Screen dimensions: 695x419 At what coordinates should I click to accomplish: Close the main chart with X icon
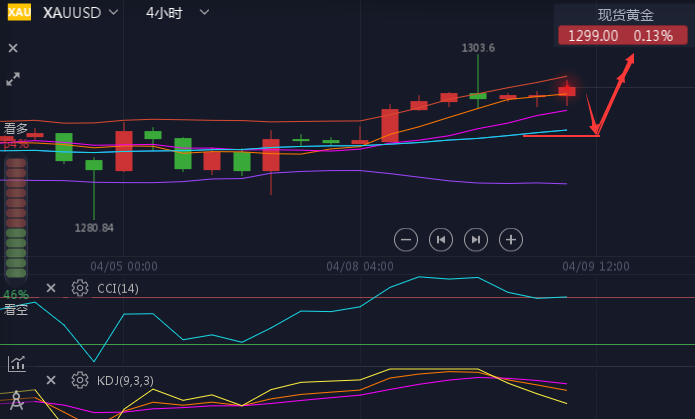coord(13,48)
